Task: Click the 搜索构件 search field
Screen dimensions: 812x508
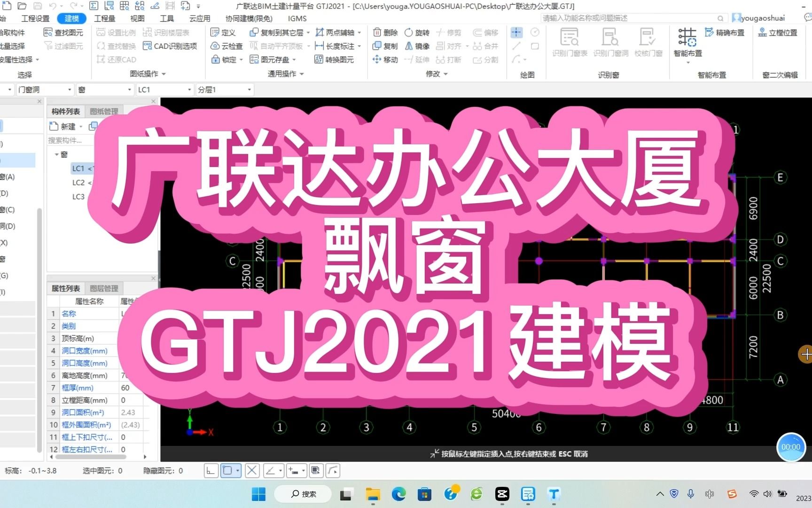Action: (70, 140)
